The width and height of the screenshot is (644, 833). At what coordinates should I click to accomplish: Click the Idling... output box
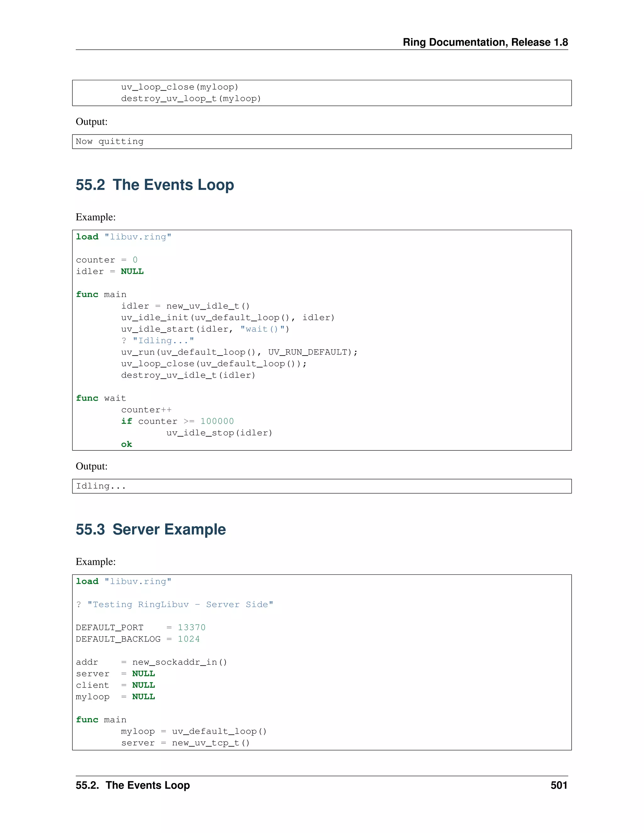point(101,486)
